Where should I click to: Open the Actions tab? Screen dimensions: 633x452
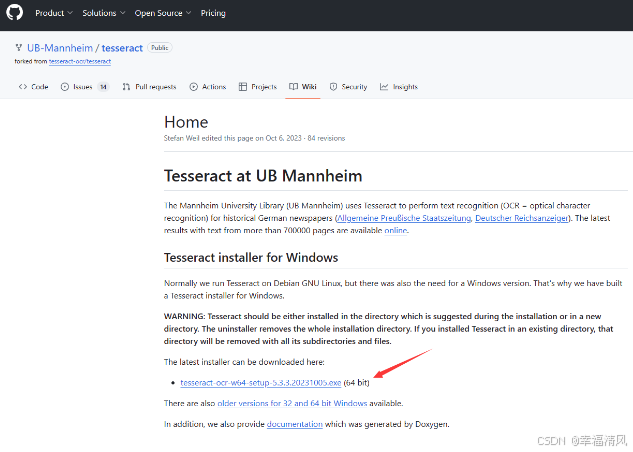pyautogui.click(x=208, y=86)
